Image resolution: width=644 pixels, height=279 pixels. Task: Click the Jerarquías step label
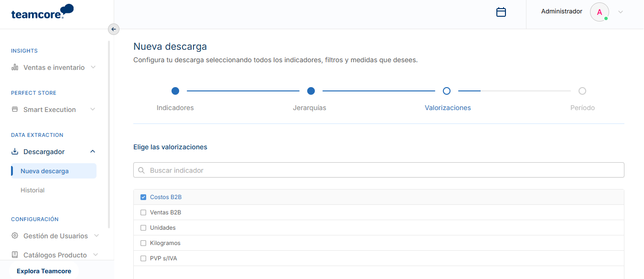click(x=310, y=108)
